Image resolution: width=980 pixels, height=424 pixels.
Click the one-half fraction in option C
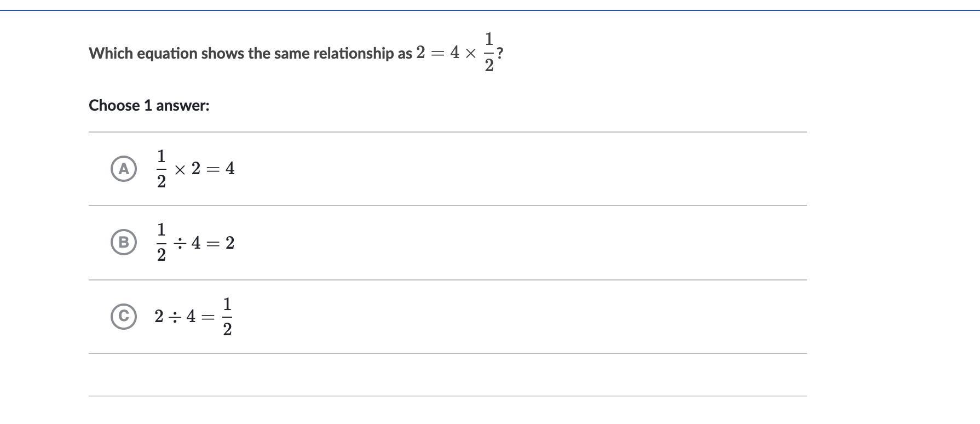click(227, 317)
